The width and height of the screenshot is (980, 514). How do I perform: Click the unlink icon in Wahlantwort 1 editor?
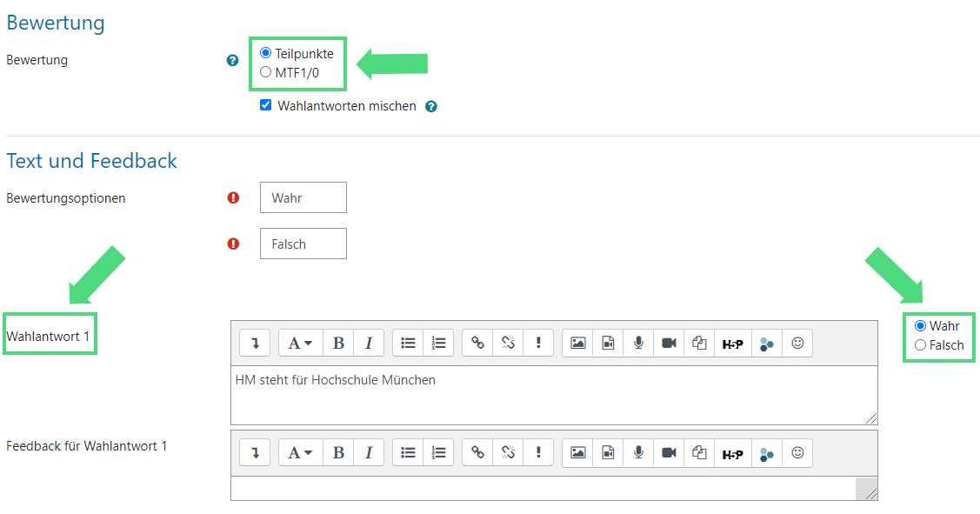pos(508,343)
